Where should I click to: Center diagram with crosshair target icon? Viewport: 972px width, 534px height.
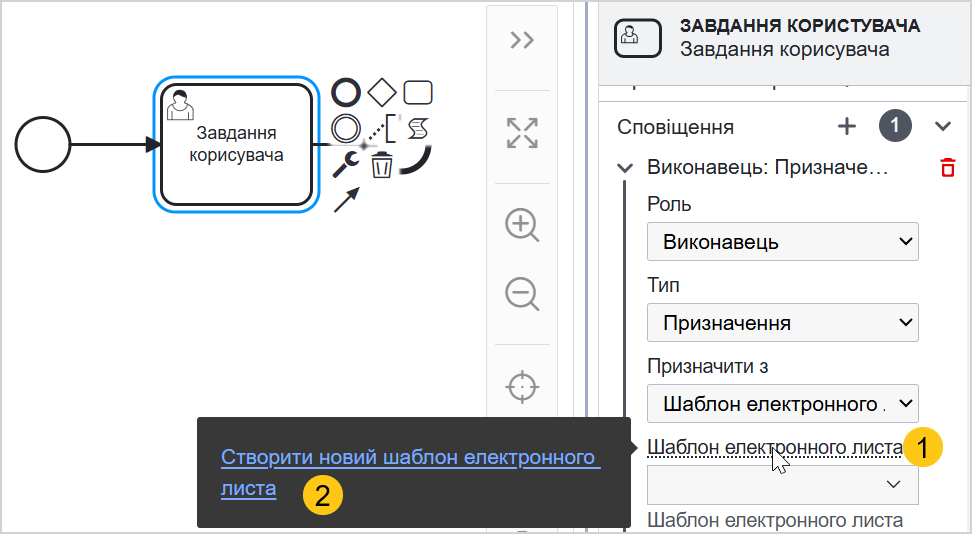pos(522,386)
